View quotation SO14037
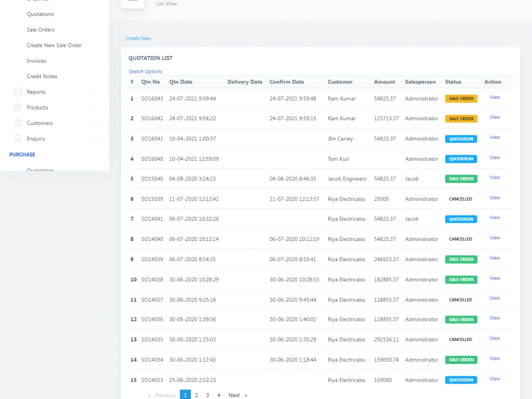The height and width of the screenshot is (399, 532). click(494, 298)
